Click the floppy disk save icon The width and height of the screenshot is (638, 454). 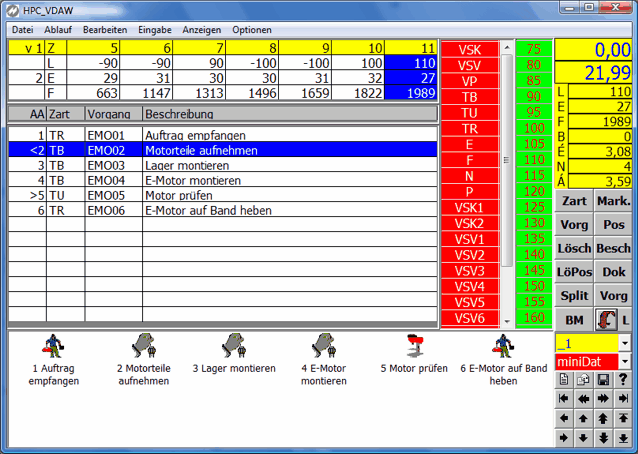[602, 379]
